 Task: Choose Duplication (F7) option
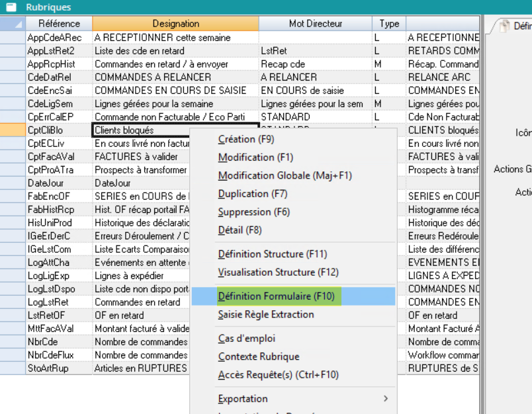point(253,194)
